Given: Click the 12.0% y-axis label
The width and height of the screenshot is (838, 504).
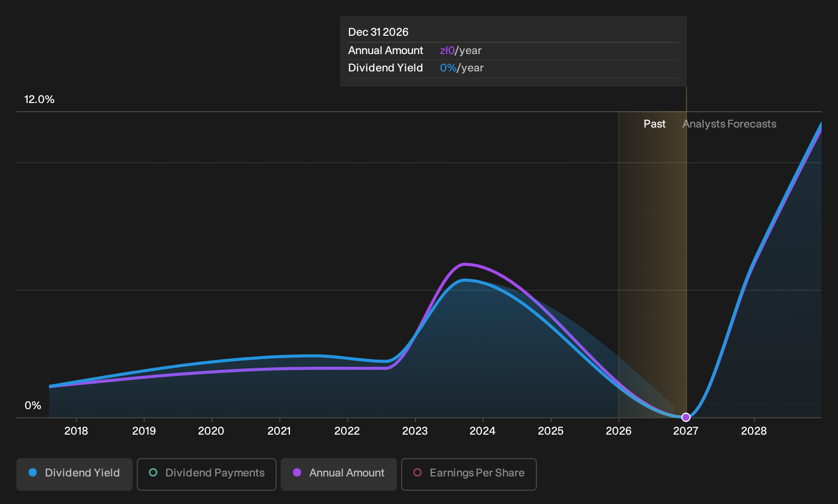Looking at the screenshot, I should coord(39,99).
